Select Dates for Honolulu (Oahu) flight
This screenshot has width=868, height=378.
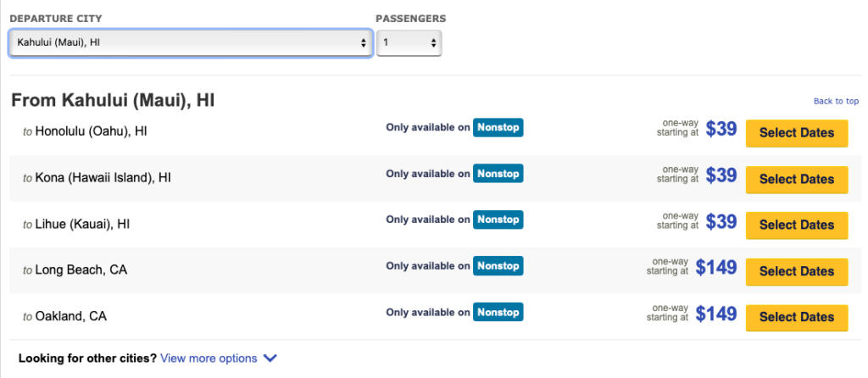tap(797, 133)
